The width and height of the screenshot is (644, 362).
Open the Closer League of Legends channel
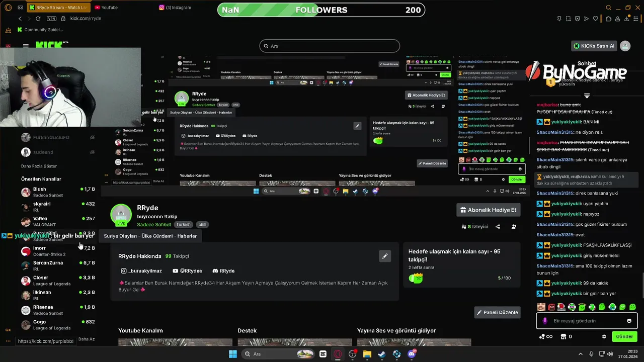point(58,280)
